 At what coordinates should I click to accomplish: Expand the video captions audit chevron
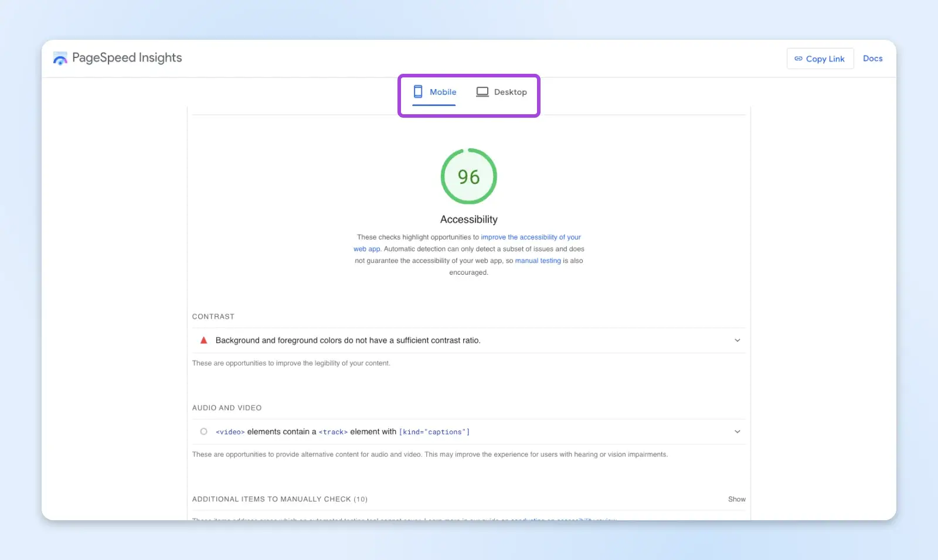[x=738, y=432]
